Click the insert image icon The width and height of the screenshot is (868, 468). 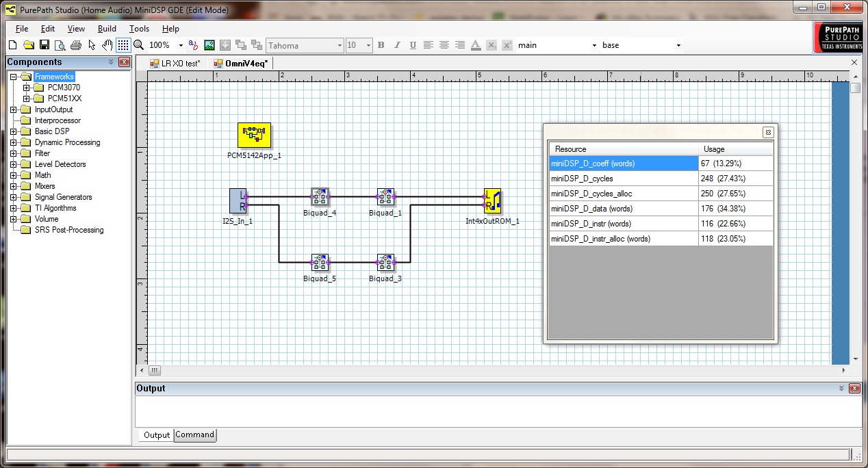[x=209, y=45]
